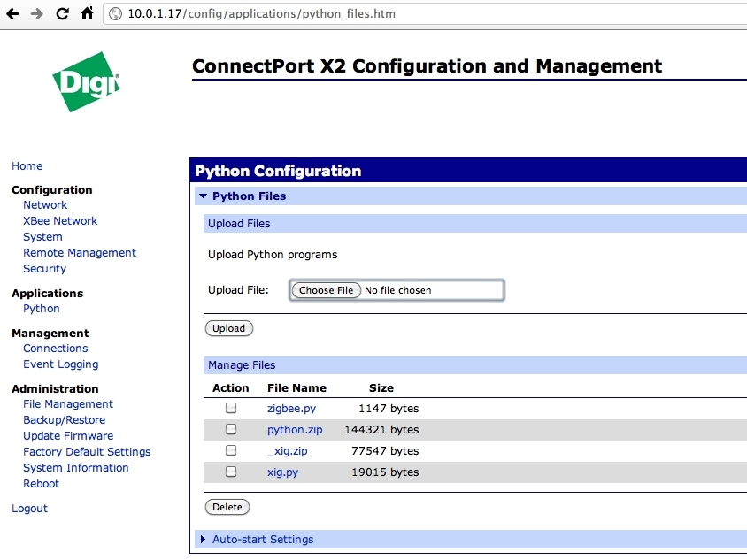Delete selected files with Delete button
Viewport: 747px width, 560px height.
tap(227, 507)
